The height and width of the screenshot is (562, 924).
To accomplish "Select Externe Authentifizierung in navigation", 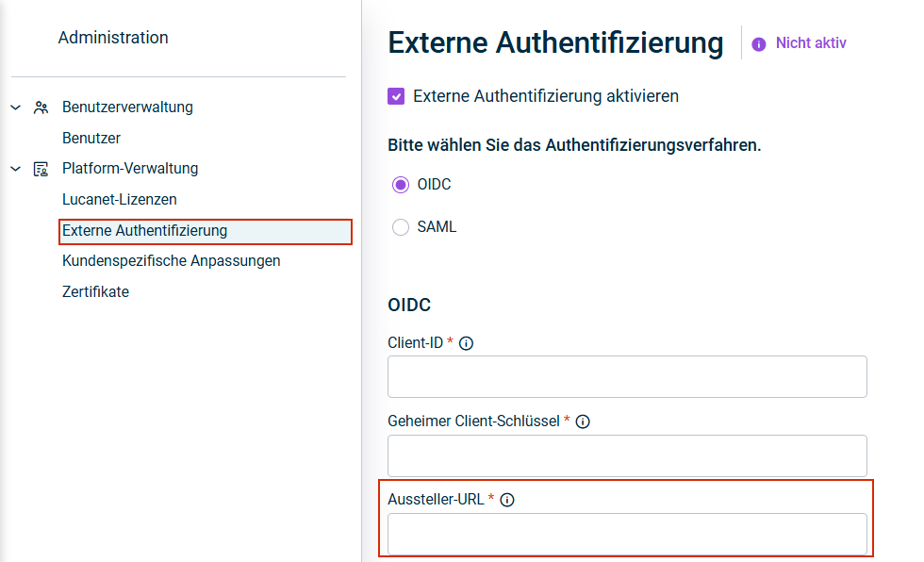I will (x=145, y=231).
